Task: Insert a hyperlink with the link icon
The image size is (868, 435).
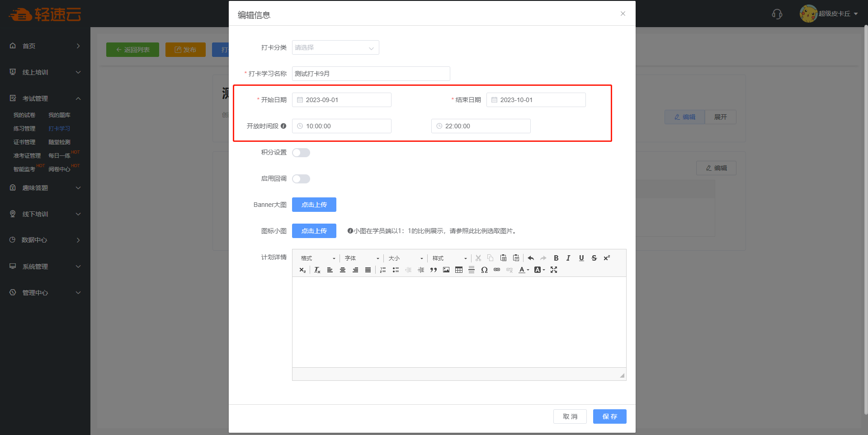Action: point(497,270)
